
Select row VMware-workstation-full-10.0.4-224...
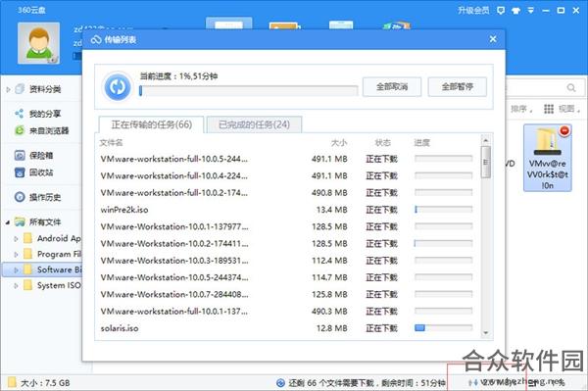point(287,175)
